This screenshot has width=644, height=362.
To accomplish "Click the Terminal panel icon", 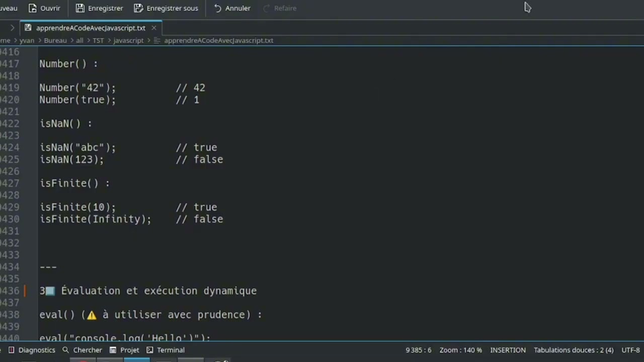I will 150,350.
